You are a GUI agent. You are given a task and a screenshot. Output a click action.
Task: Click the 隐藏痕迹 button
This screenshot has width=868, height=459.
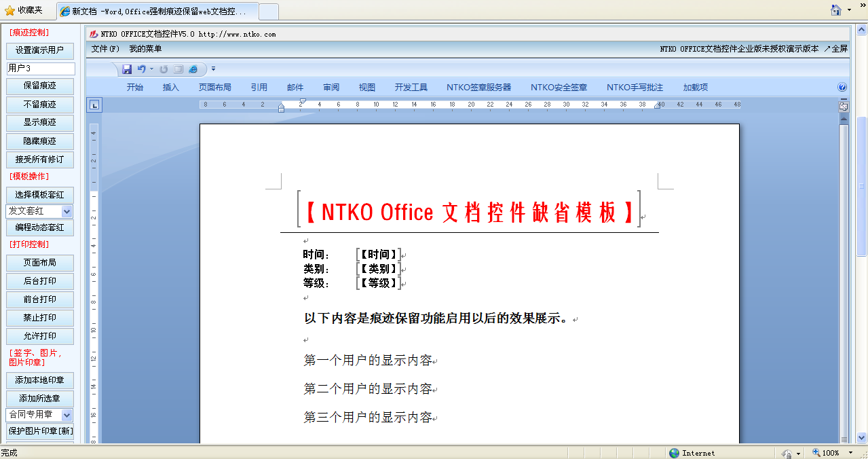pos(40,141)
